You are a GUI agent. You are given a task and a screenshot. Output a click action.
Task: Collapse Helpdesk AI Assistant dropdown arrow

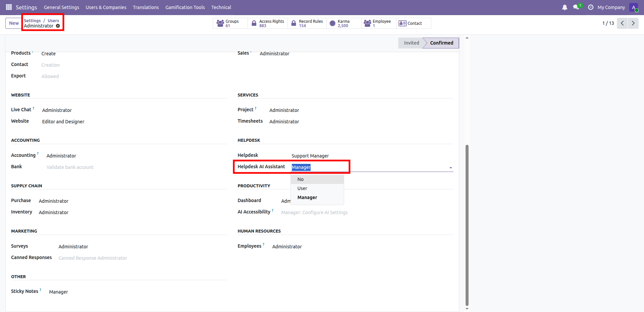[450, 168]
